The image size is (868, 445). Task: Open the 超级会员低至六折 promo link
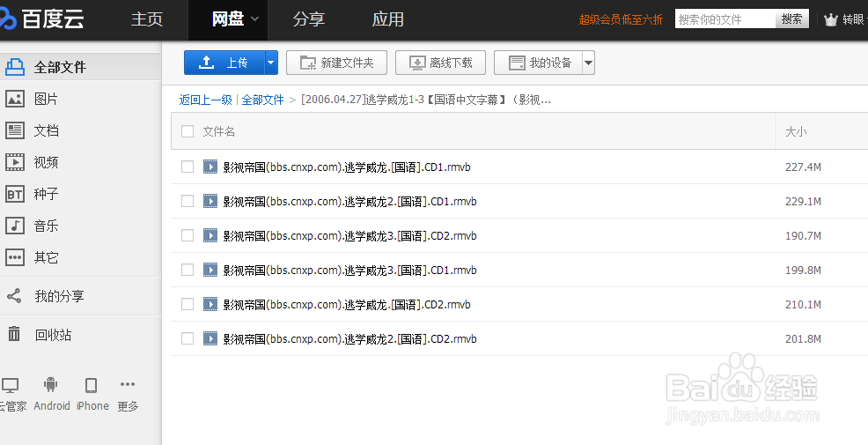tap(621, 20)
